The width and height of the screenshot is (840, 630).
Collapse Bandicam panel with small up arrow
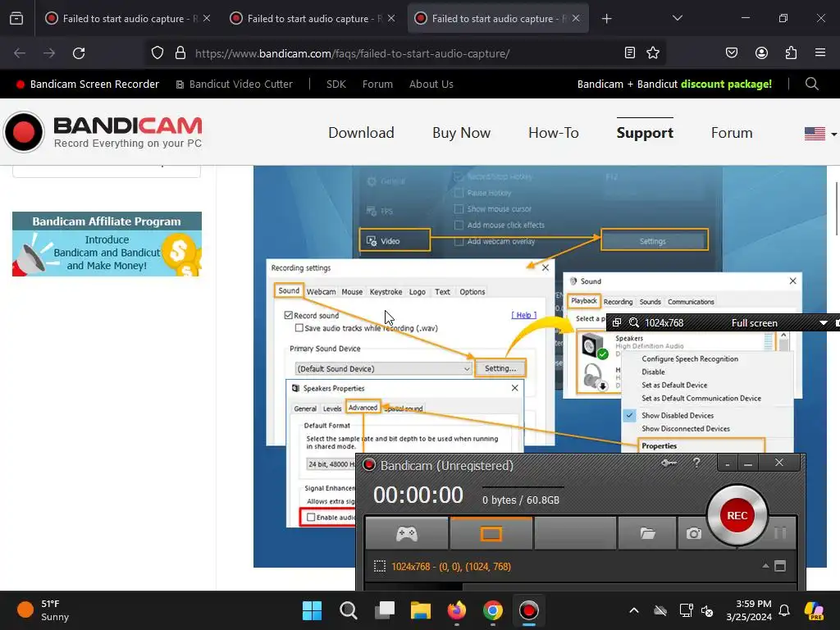pos(765,566)
